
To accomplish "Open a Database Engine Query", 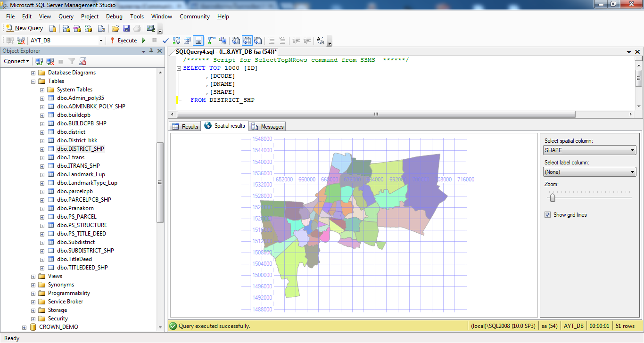I will click(53, 28).
